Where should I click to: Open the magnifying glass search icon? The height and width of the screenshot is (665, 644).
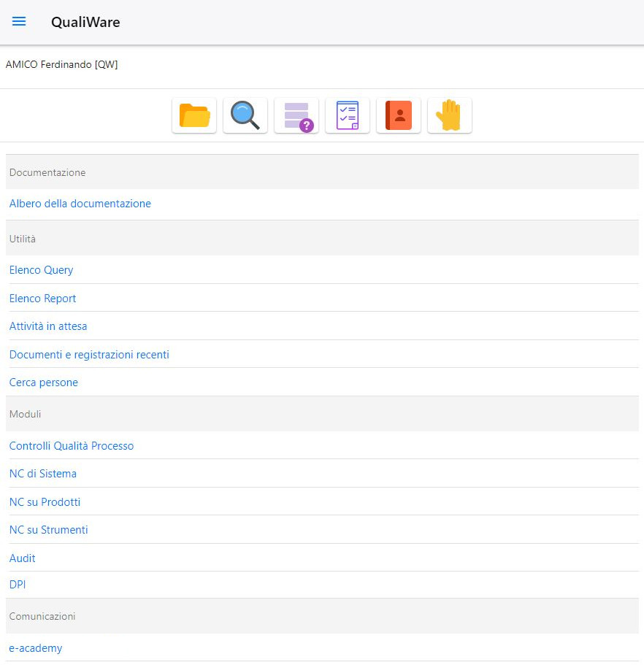point(245,115)
